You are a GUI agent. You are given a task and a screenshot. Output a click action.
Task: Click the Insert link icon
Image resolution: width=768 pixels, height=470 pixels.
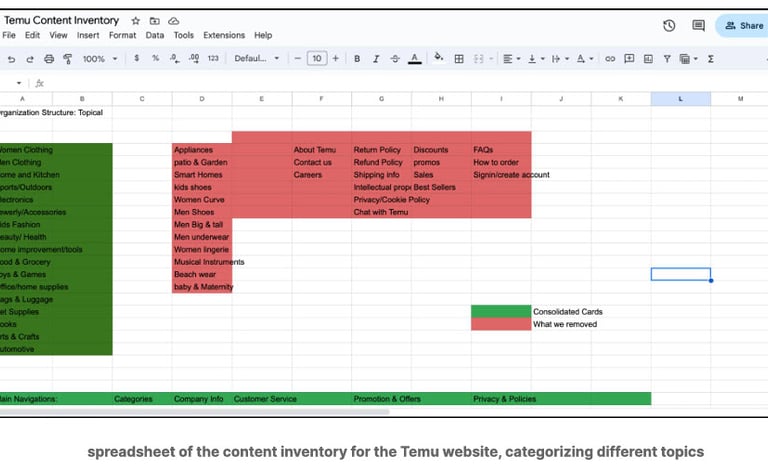point(610,59)
